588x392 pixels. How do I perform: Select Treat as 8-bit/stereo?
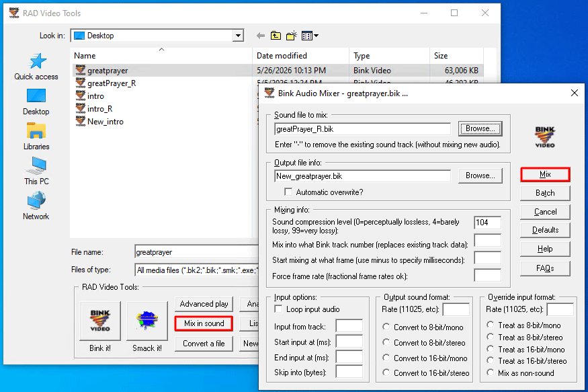click(x=490, y=337)
